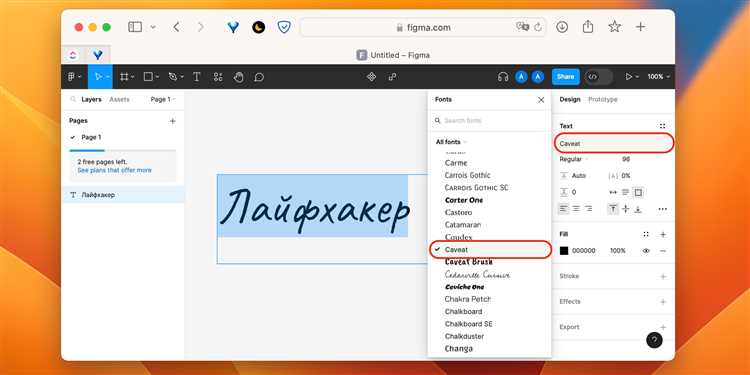Screen dimensions: 750x375
Task: Align text right
Action: tap(589, 209)
